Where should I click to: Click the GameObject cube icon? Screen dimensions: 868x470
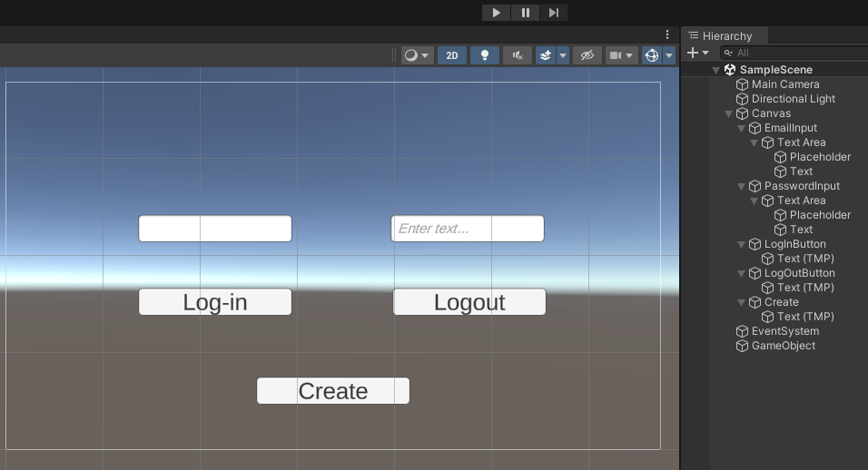743,346
